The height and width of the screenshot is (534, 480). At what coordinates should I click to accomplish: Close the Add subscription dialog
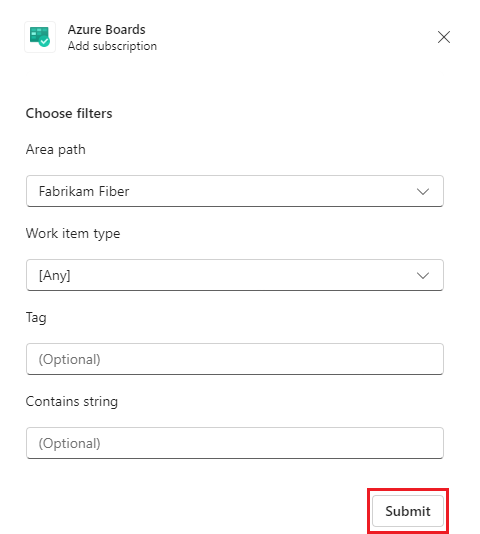pos(444,37)
